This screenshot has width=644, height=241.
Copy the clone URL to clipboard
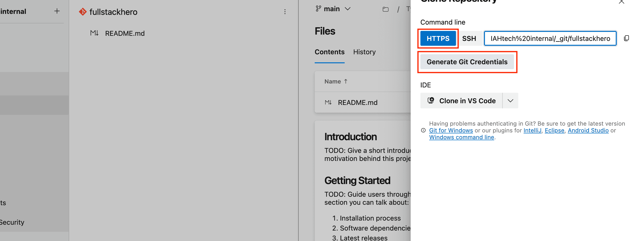coord(626,38)
